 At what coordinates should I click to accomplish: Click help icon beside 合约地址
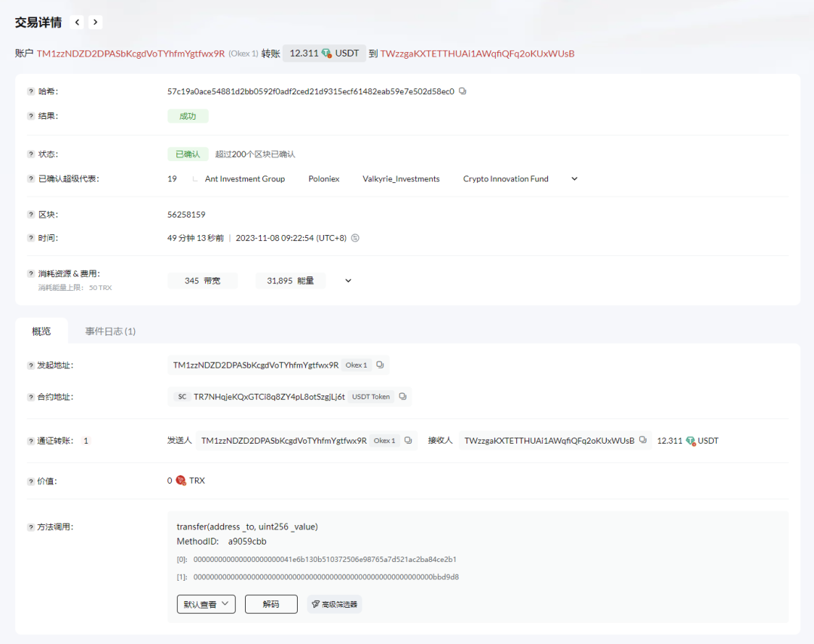point(31,398)
